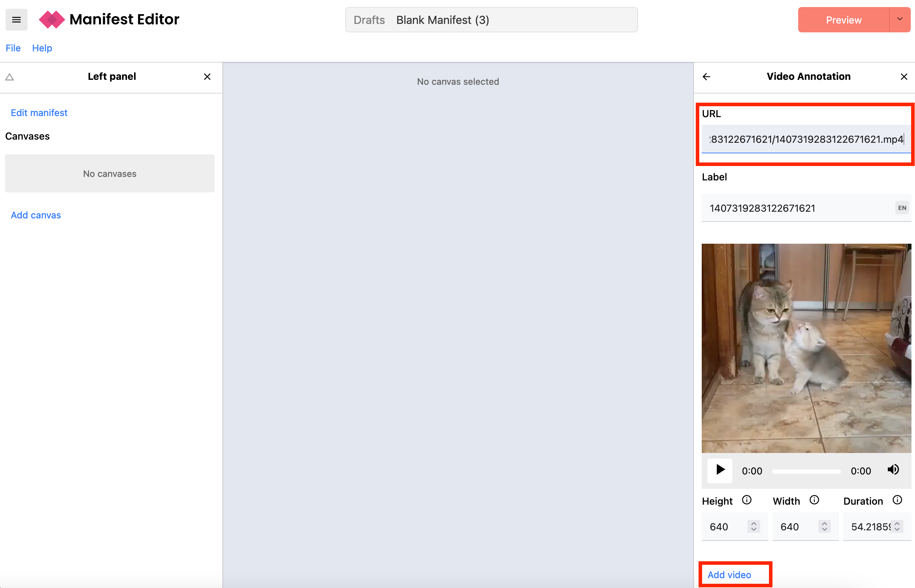Image resolution: width=915 pixels, height=588 pixels.
Task: Show Width info tooltip icon
Action: coord(814,500)
